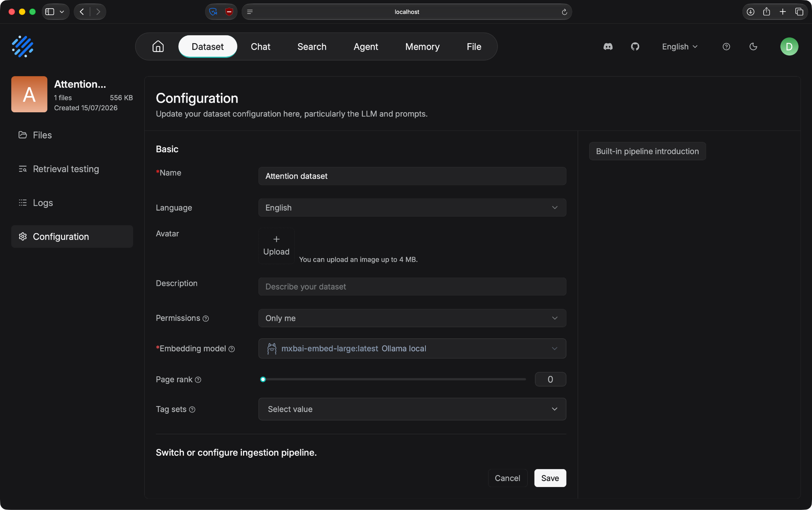Open Retrieval testing in the sidebar
Viewport: 812px width, 510px height.
click(x=72, y=169)
